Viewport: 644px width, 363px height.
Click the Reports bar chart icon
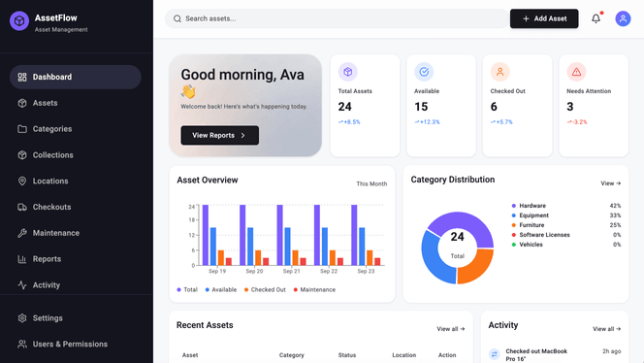(22, 259)
